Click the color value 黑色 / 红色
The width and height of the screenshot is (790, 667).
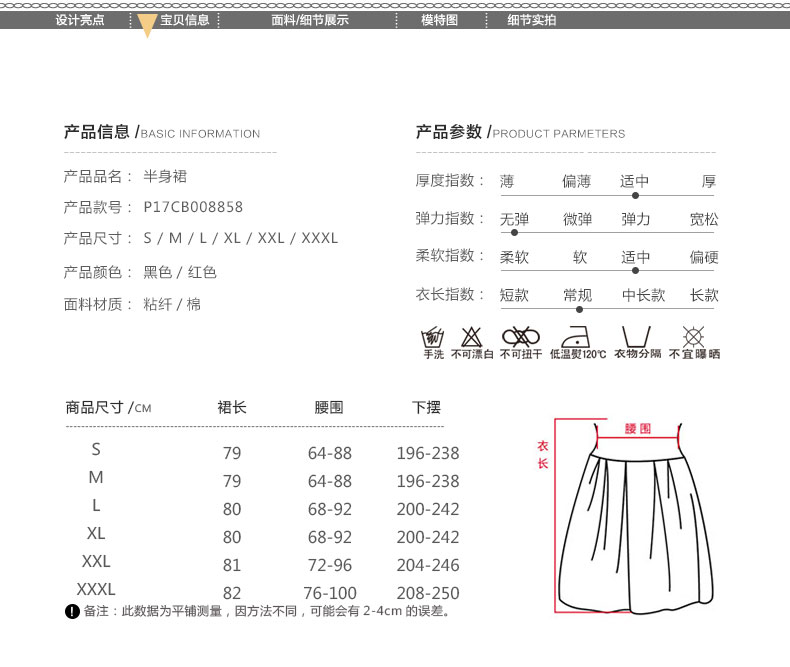coord(180,273)
